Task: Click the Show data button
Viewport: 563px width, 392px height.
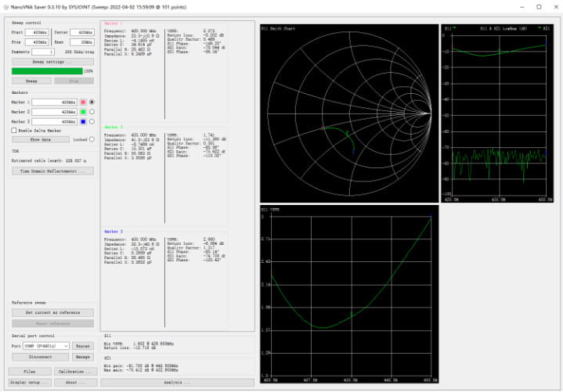Action: click(40, 139)
